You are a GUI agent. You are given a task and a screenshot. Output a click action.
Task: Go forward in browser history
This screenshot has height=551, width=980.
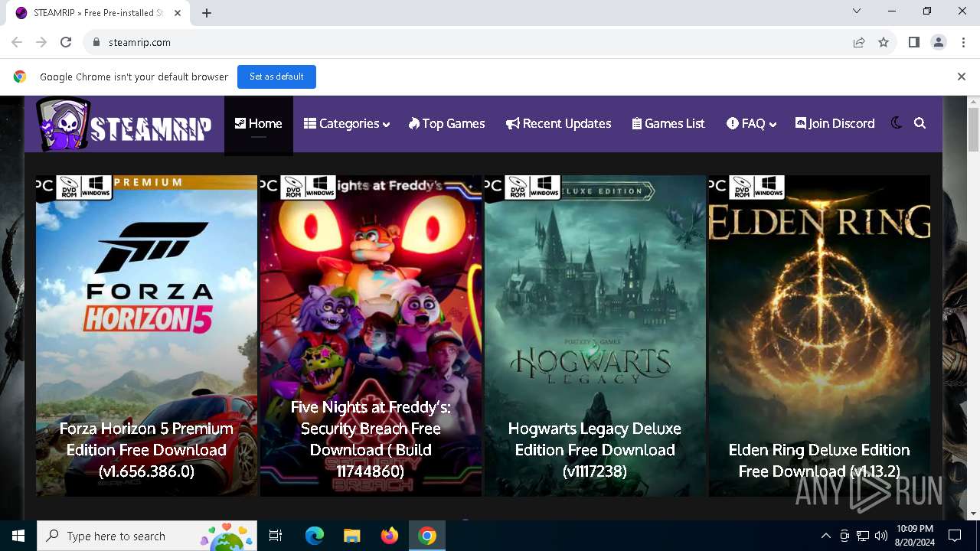[41, 42]
